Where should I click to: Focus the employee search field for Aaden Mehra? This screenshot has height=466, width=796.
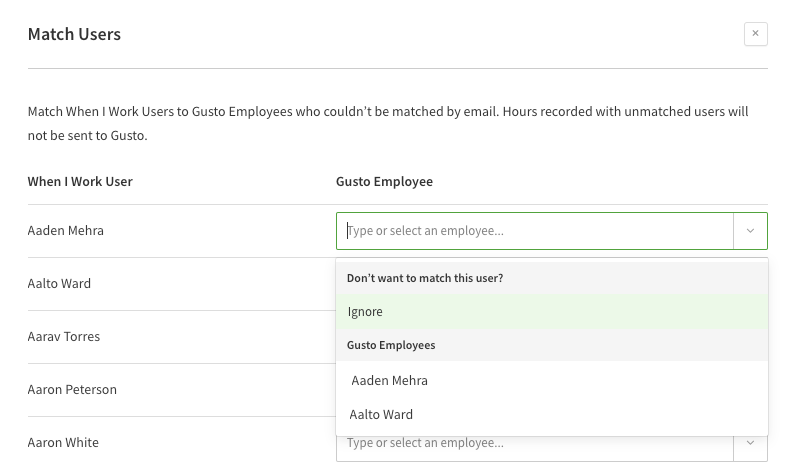535,231
